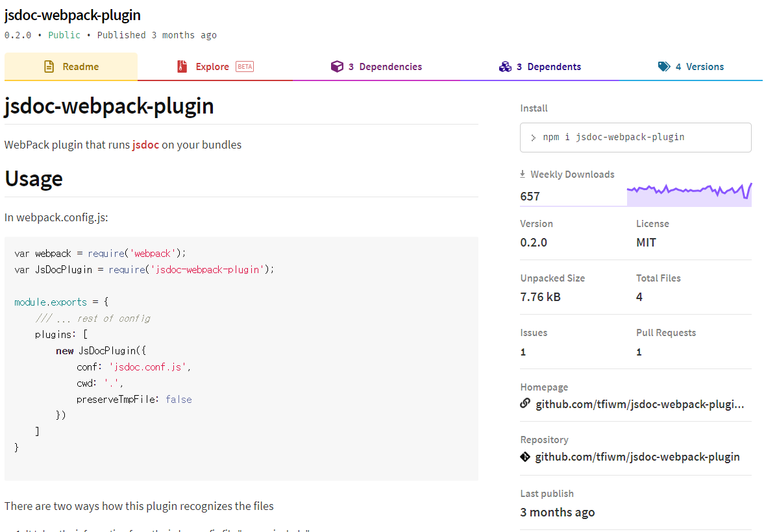The height and width of the screenshot is (532, 777).
Task: Click the package title at page top
Action: (72, 16)
